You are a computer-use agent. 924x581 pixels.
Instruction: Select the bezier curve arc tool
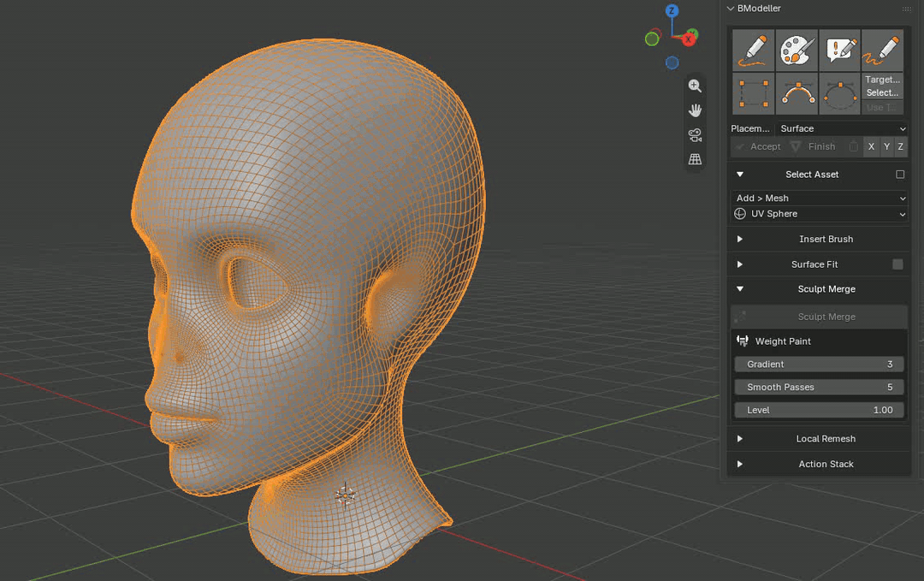click(797, 93)
